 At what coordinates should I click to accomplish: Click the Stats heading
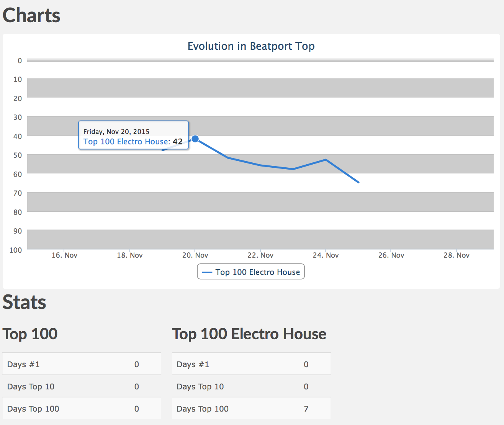coord(25,302)
